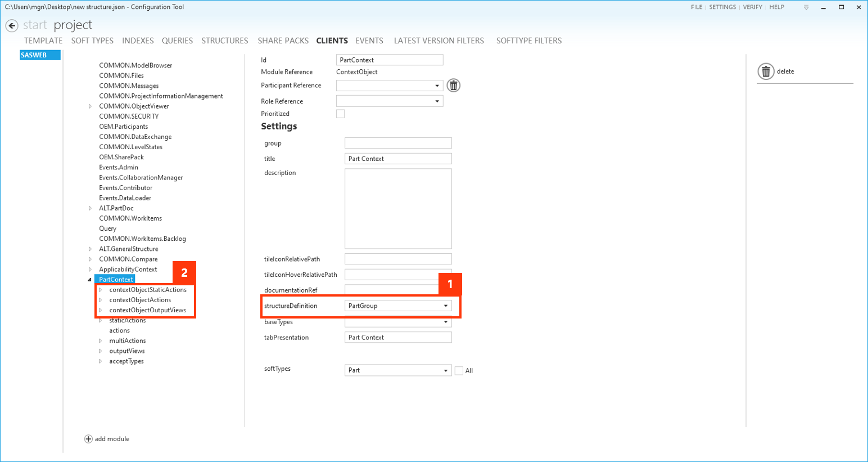
Task: Click the back arrow icon
Action: click(12, 25)
